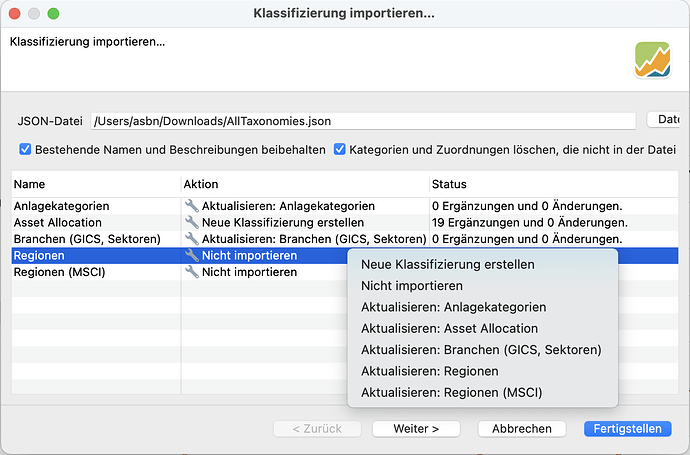The width and height of the screenshot is (690, 455).
Task: Select Aktualisieren: Regionen (MSCI) menu entry
Action: tap(451, 392)
